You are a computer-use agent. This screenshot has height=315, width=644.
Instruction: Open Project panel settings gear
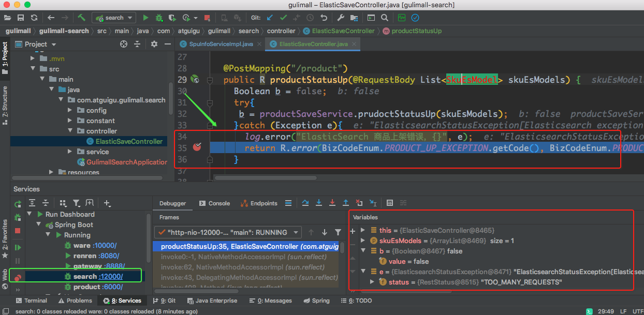point(154,44)
